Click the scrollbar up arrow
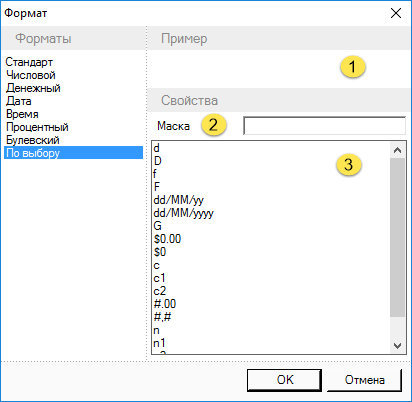This screenshot has height=402, width=412. click(397, 150)
